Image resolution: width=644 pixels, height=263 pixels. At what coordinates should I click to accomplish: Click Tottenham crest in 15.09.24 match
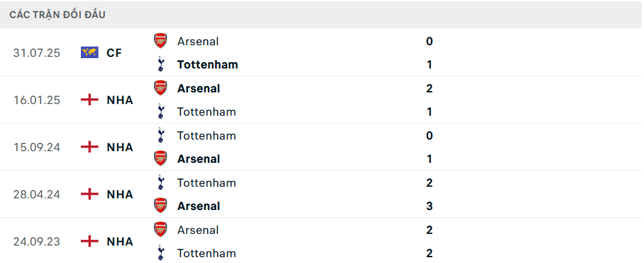tap(161, 136)
